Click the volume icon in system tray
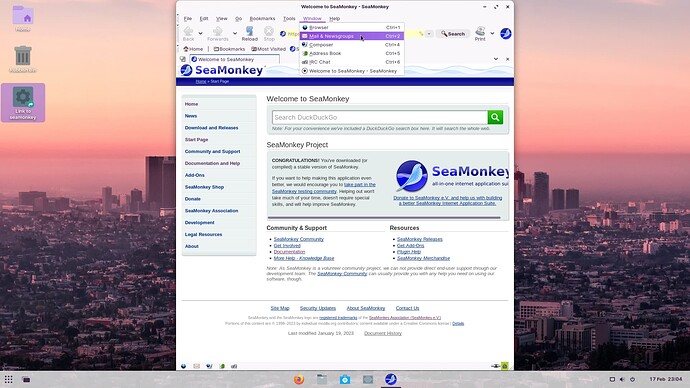The width and height of the screenshot is (690, 388). click(622, 379)
